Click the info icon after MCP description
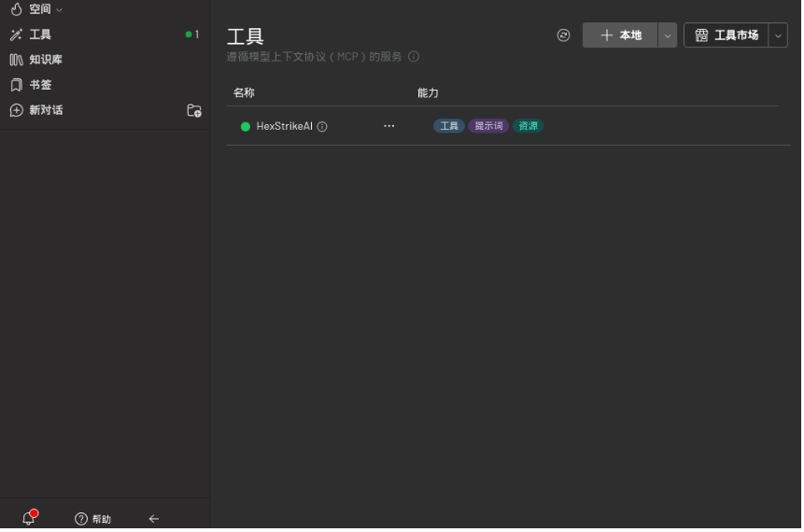 point(414,57)
